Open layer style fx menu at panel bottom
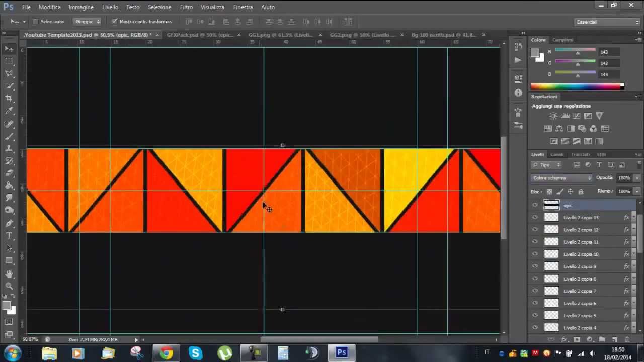The image size is (644, 362). point(564,340)
